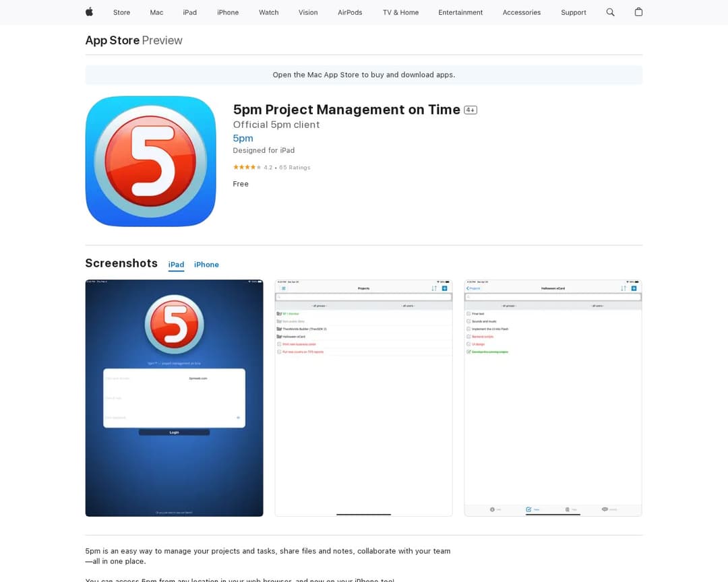Image resolution: width=728 pixels, height=582 pixels.
Task: Open the sidebar menu in the Projects screenshot
Action: click(x=282, y=287)
